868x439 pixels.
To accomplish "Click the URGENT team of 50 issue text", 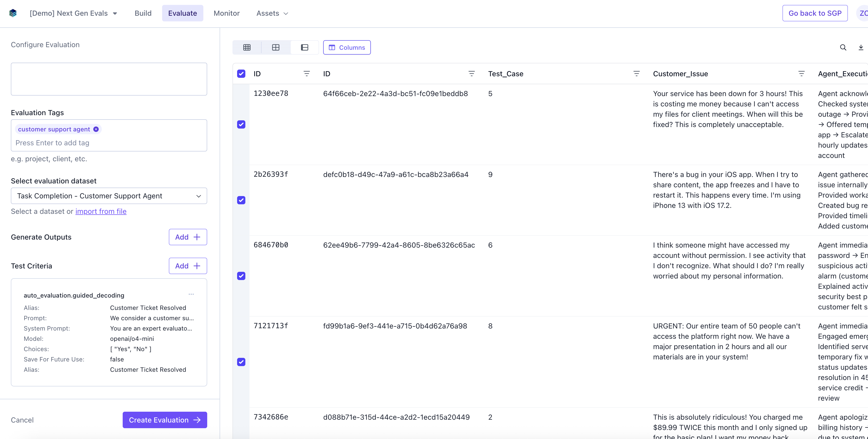I will tap(727, 342).
